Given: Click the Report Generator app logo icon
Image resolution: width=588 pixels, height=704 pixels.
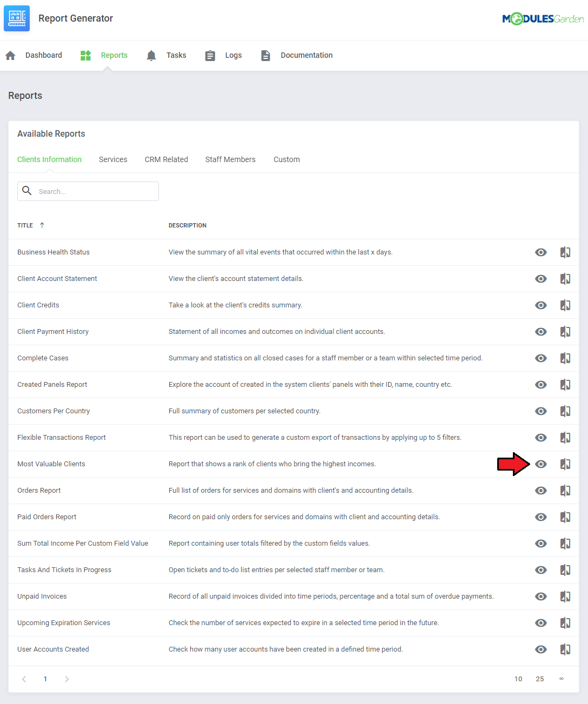Looking at the screenshot, I should click(x=17, y=18).
